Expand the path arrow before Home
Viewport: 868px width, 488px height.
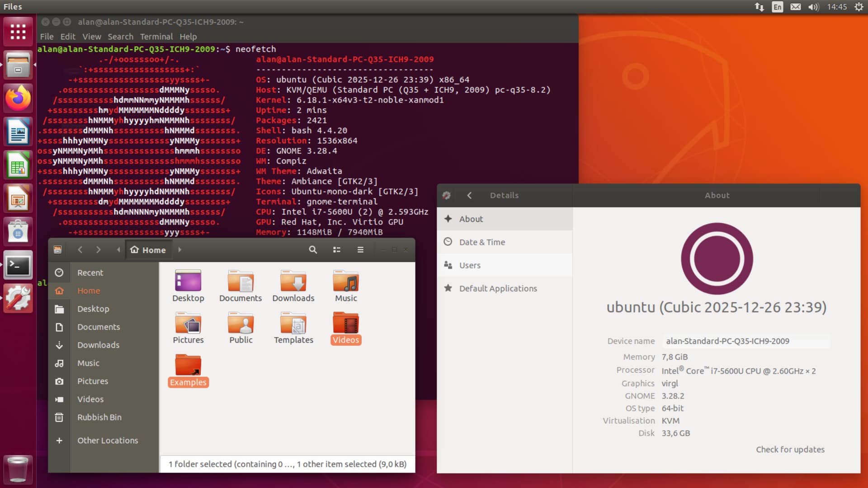pyautogui.click(x=118, y=250)
